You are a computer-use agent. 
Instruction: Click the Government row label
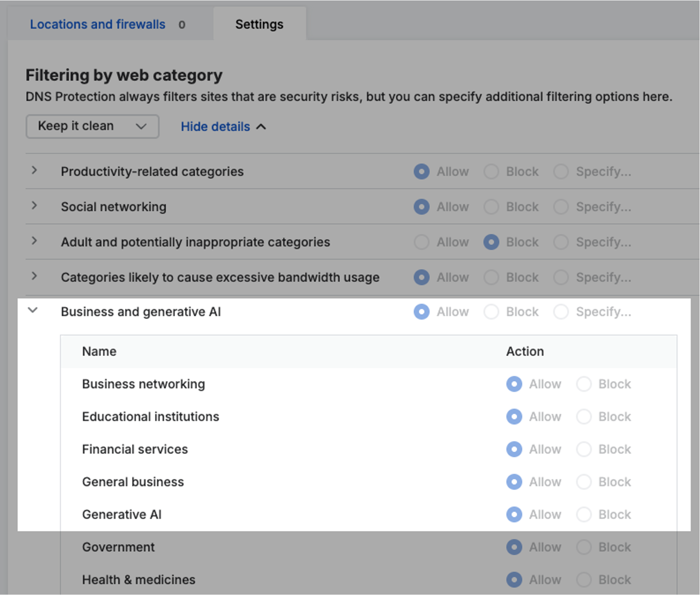pyautogui.click(x=118, y=547)
